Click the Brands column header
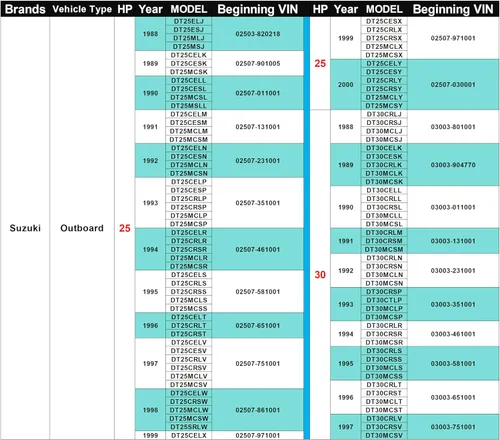 (x=25, y=9)
